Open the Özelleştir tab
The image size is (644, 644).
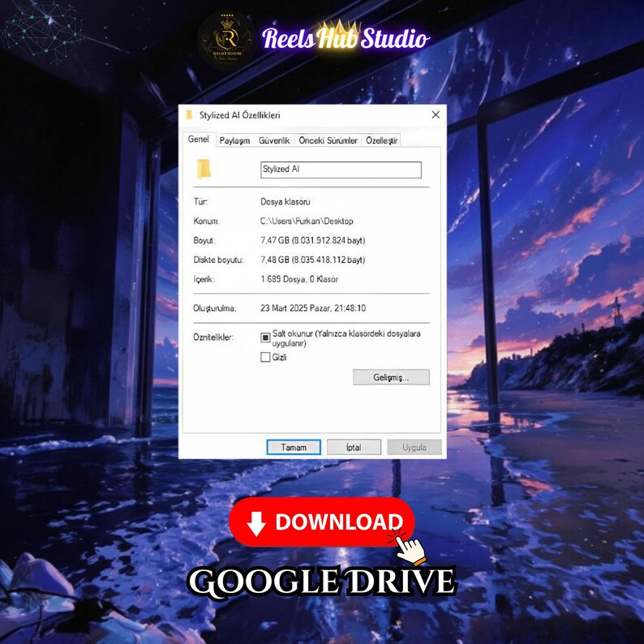point(381,140)
